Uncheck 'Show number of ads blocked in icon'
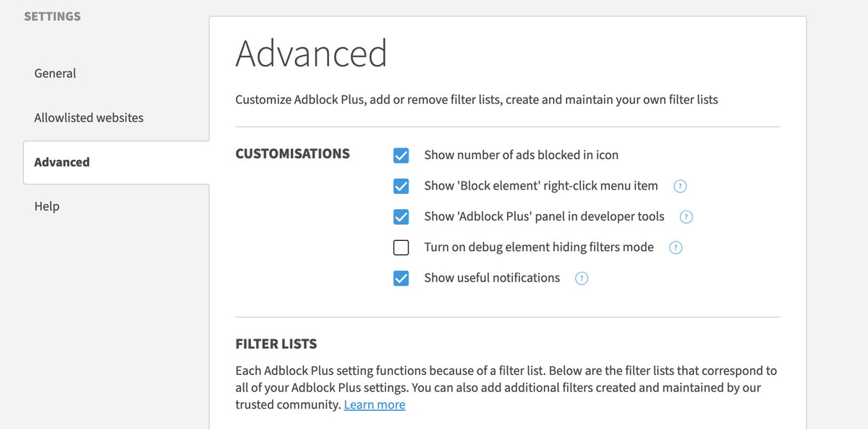Viewport: 868px width, 429px height. tap(401, 155)
